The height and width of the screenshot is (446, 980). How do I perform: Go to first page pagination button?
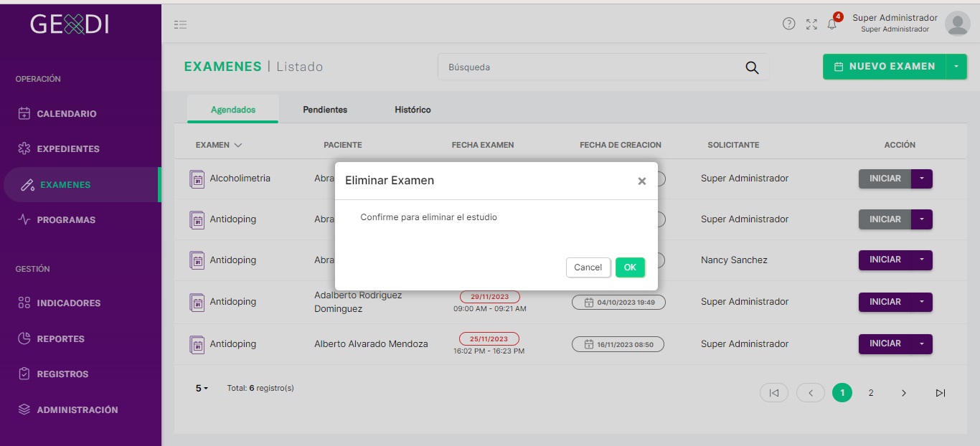[774, 393]
